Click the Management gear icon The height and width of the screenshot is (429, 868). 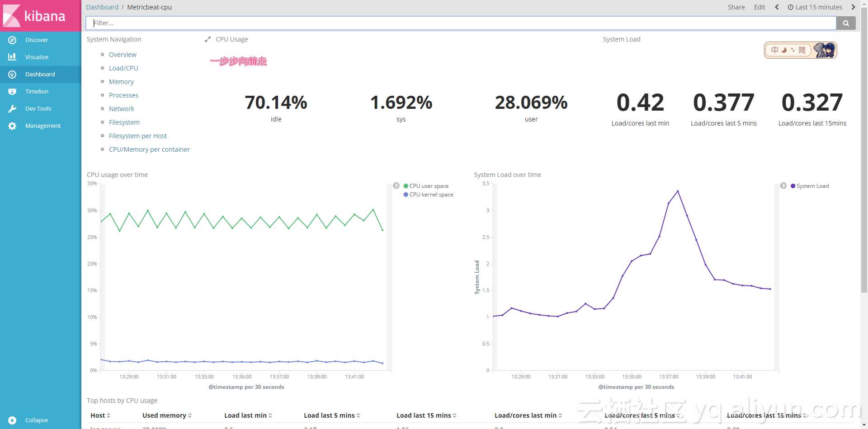pyautogui.click(x=12, y=126)
